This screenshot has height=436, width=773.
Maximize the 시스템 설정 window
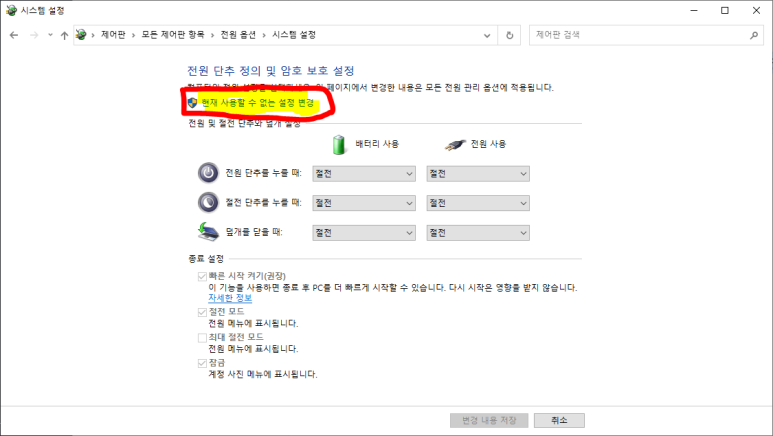pos(725,10)
